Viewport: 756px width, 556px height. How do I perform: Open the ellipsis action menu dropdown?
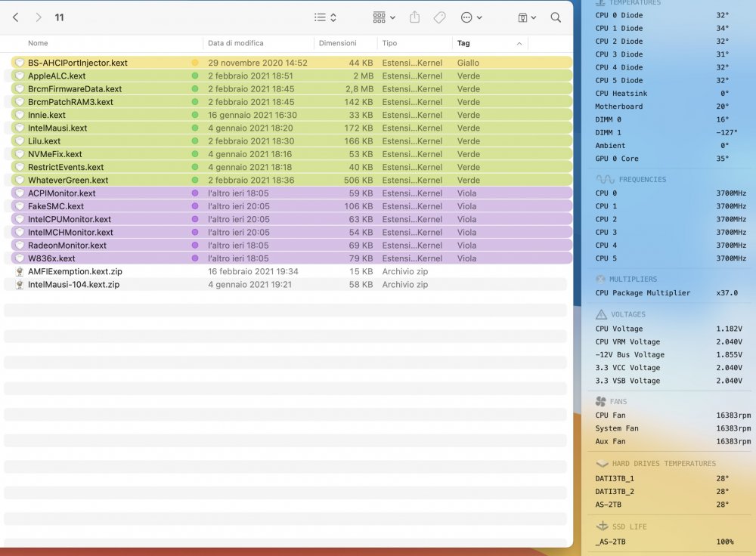tap(471, 18)
